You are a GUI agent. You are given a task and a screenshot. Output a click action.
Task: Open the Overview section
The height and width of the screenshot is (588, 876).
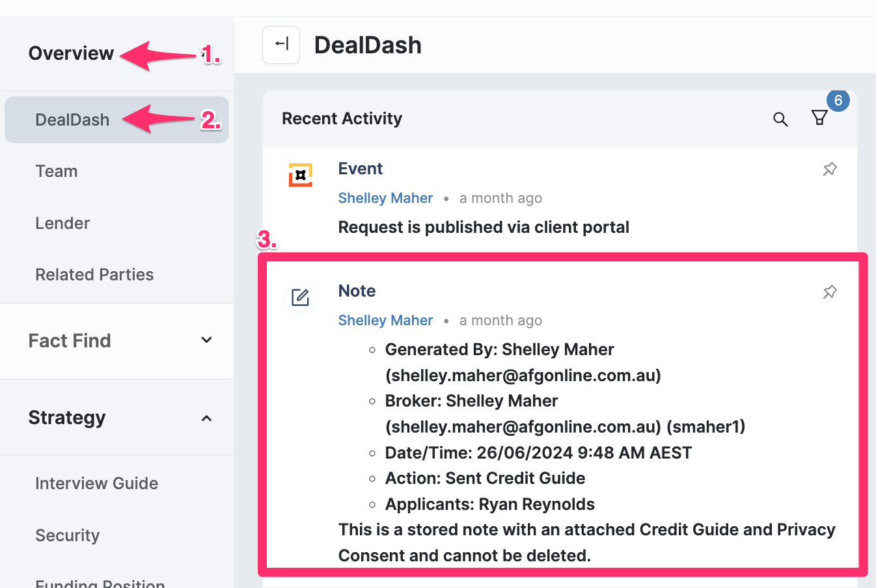click(71, 53)
